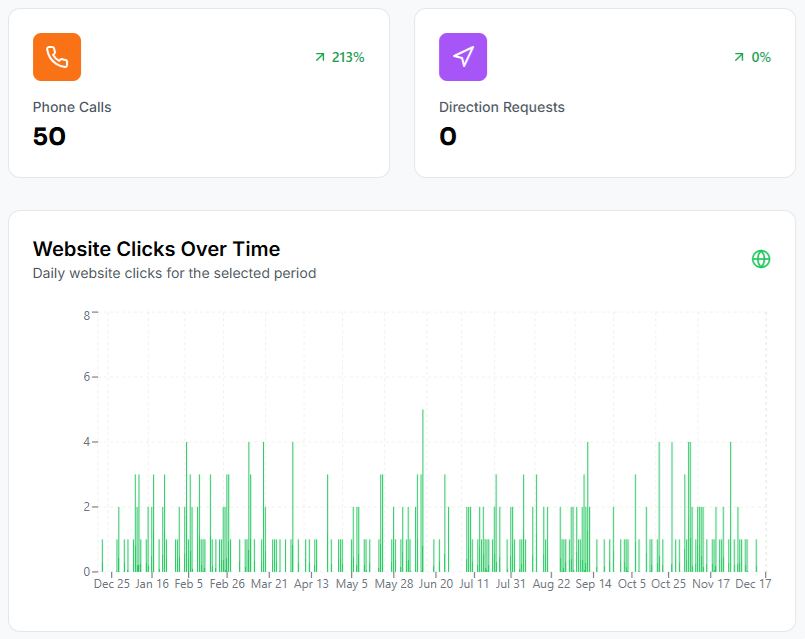This screenshot has height=639, width=805.
Task: Click the phone calls count of 50
Action: [x=49, y=137]
